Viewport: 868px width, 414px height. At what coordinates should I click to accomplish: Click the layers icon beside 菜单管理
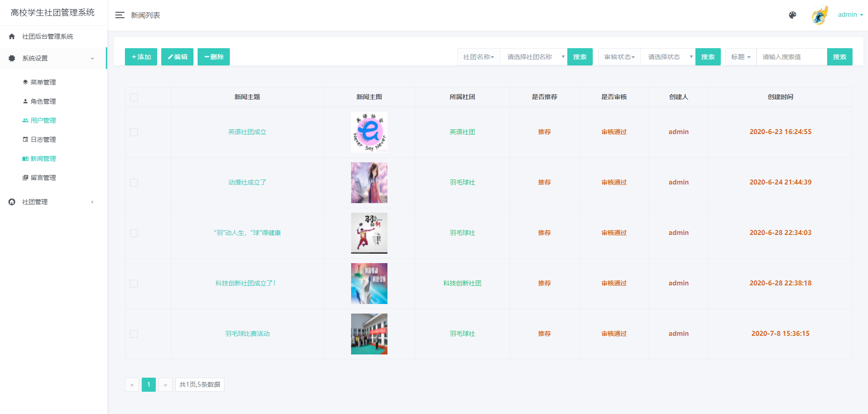25,82
